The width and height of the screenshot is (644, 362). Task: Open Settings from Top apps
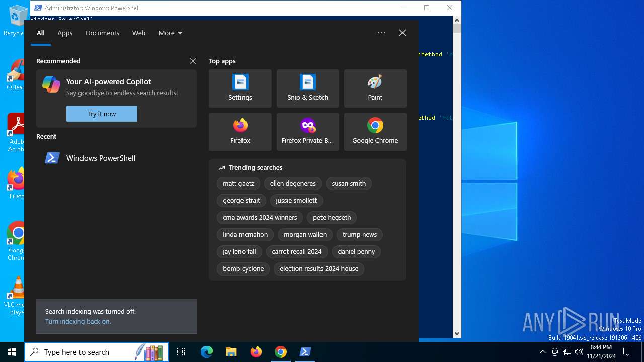(240, 88)
